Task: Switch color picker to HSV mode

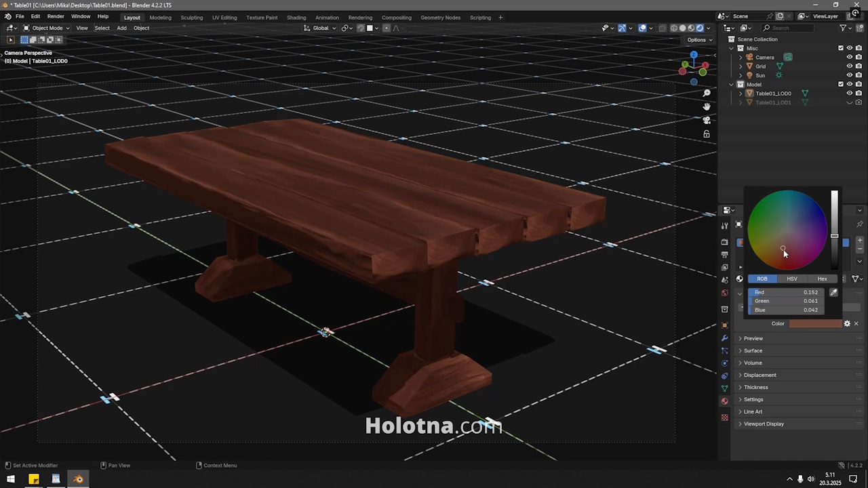Action: click(x=792, y=279)
